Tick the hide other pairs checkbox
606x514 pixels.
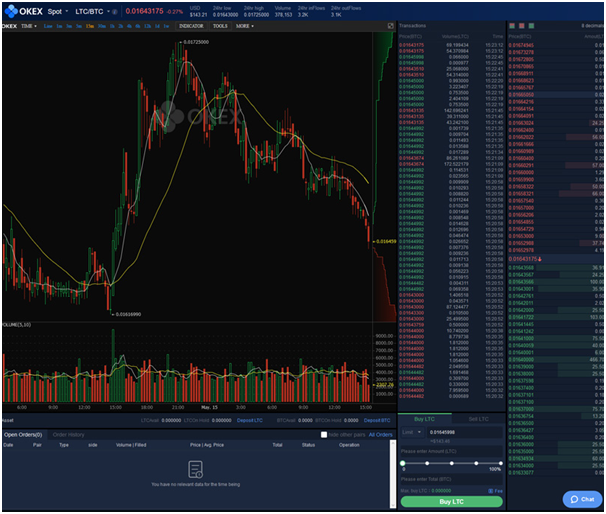coord(324,435)
